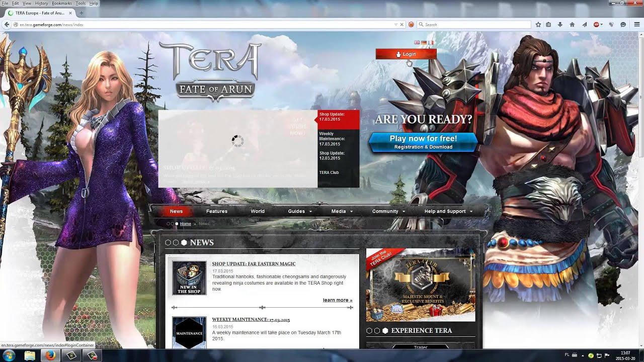Click the Home breadcrumb link
The width and height of the screenshot is (644, 362).
point(186,224)
